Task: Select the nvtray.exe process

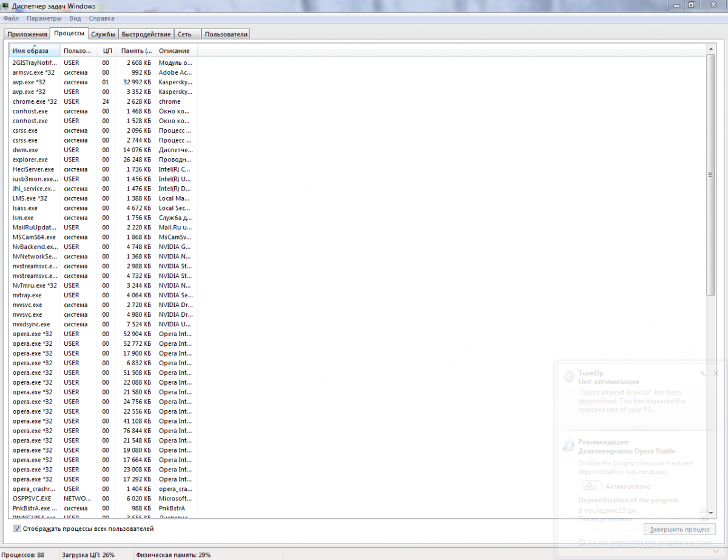Action: [x=103, y=295]
